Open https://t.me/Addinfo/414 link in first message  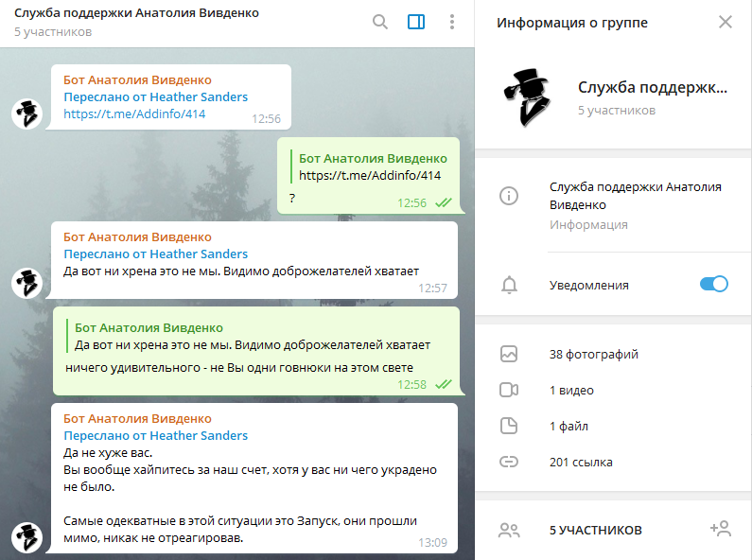coord(134,114)
